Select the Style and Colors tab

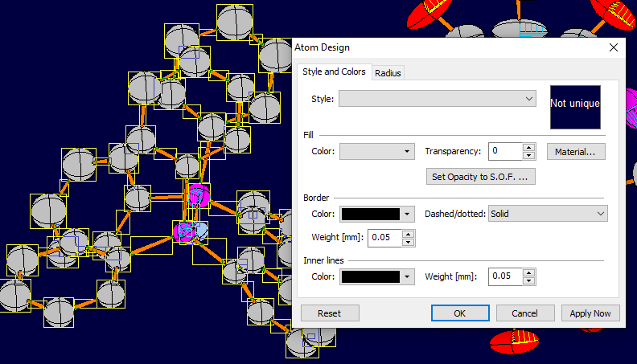(x=334, y=72)
